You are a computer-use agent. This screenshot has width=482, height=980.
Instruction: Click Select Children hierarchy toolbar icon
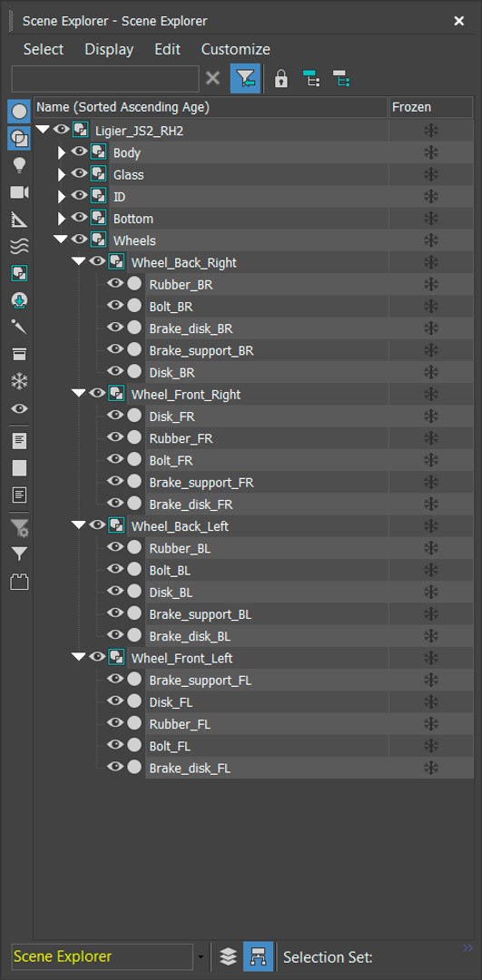tap(310, 79)
